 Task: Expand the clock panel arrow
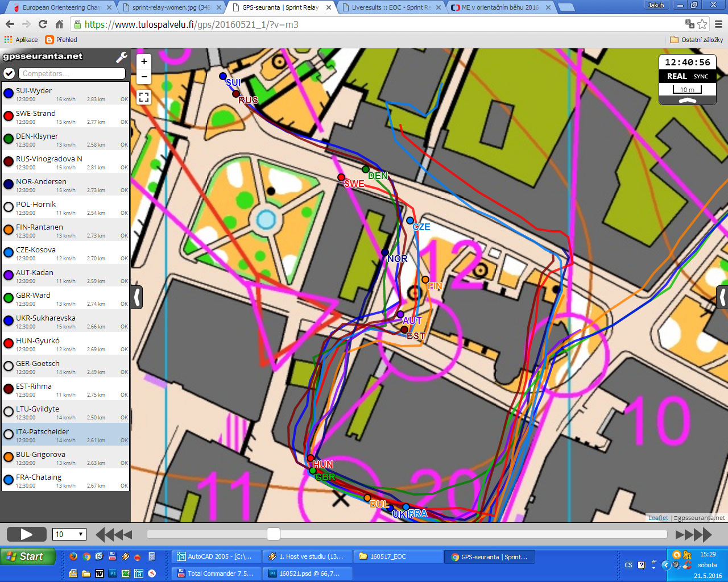(x=688, y=100)
